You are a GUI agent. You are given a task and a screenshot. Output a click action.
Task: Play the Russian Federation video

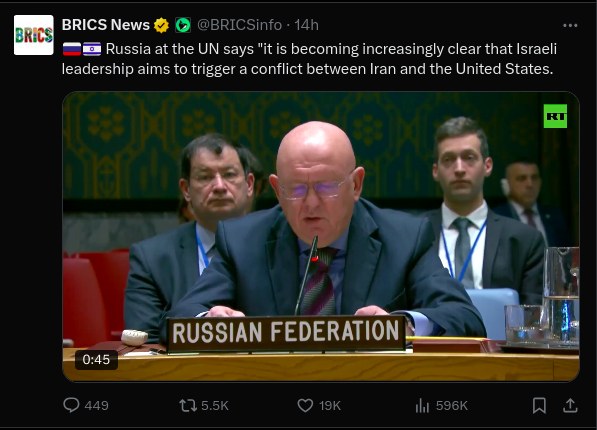coord(321,237)
